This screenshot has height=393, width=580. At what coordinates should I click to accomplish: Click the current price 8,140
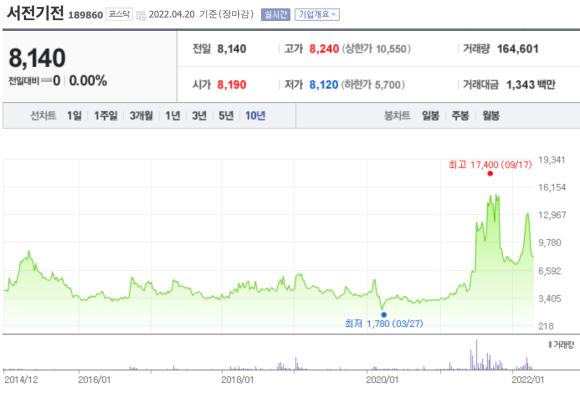point(37,58)
